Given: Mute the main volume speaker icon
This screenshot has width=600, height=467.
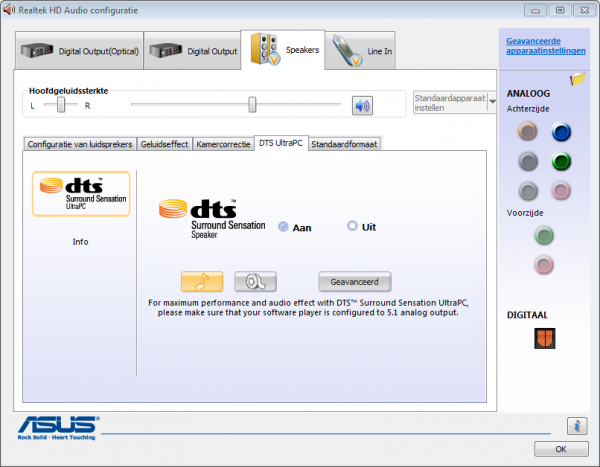Looking at the screenshot, I should click(x=361, y=105).
